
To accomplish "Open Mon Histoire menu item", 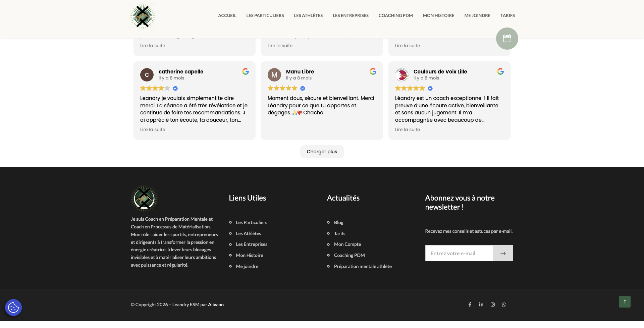I will (x=438, y=15).
